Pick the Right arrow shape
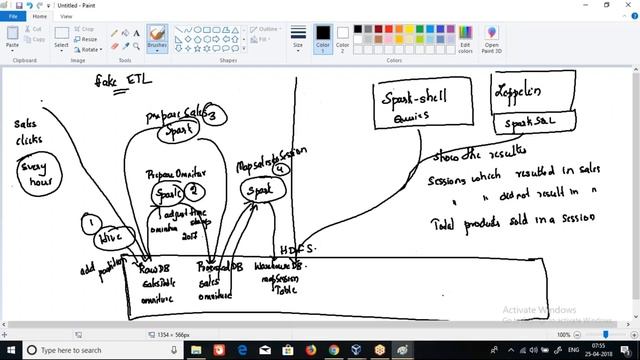Viewport: 640px width, 360px height. (x=216, y=39)
